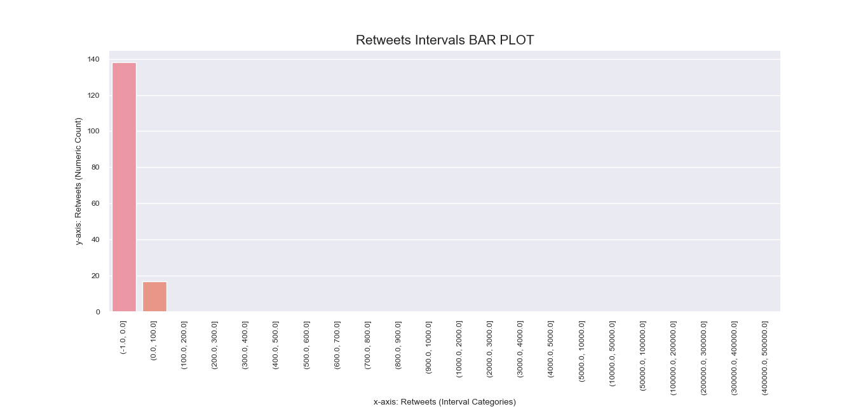The width and height of the screenshot is (868, 416).
Task: Click the 0 y-axis tick label
Action: (98, 312)
